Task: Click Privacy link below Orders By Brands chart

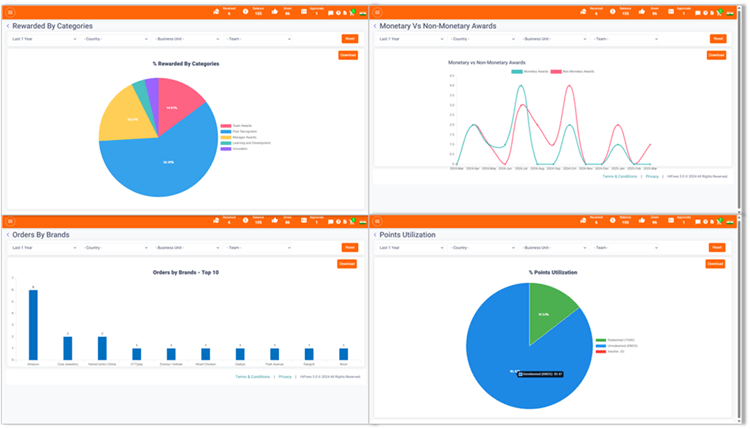Action: 285,377
